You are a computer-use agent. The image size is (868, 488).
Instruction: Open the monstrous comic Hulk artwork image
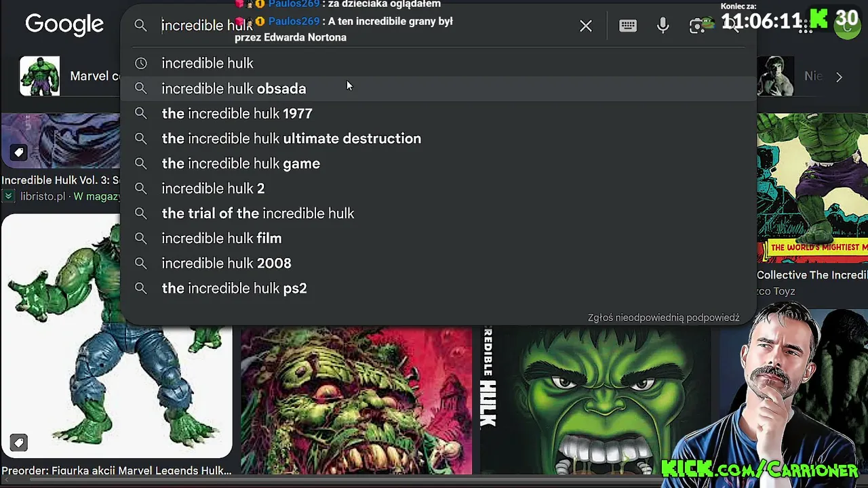tap(356, 401)
